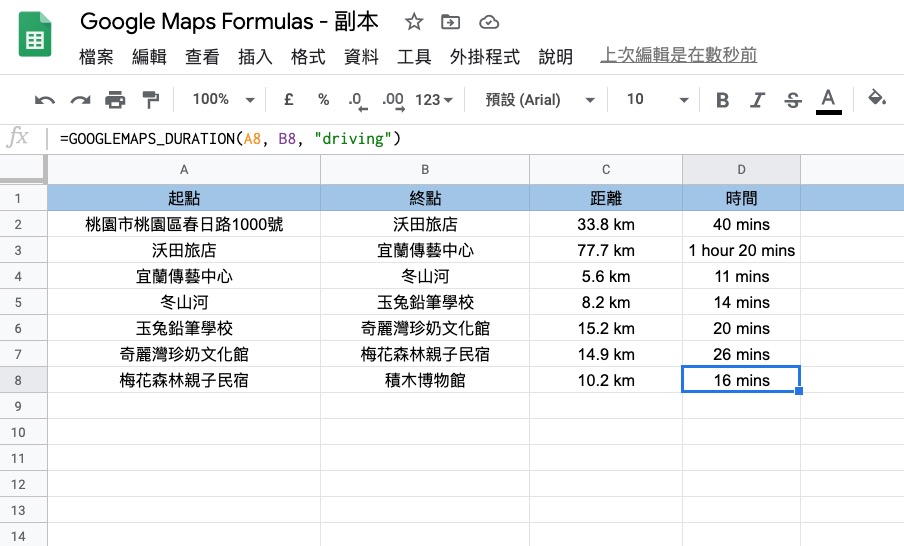Open font size 10 dropdown

[657, 100]
